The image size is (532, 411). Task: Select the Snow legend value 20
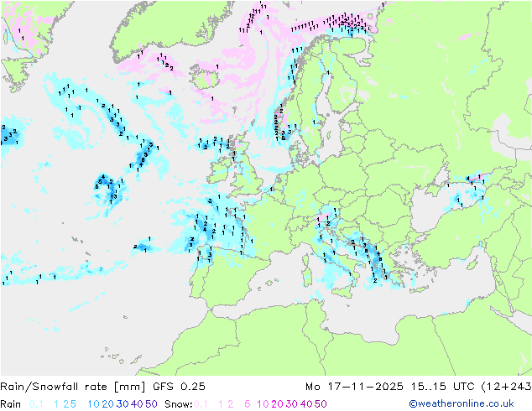[x=277, y=404]
